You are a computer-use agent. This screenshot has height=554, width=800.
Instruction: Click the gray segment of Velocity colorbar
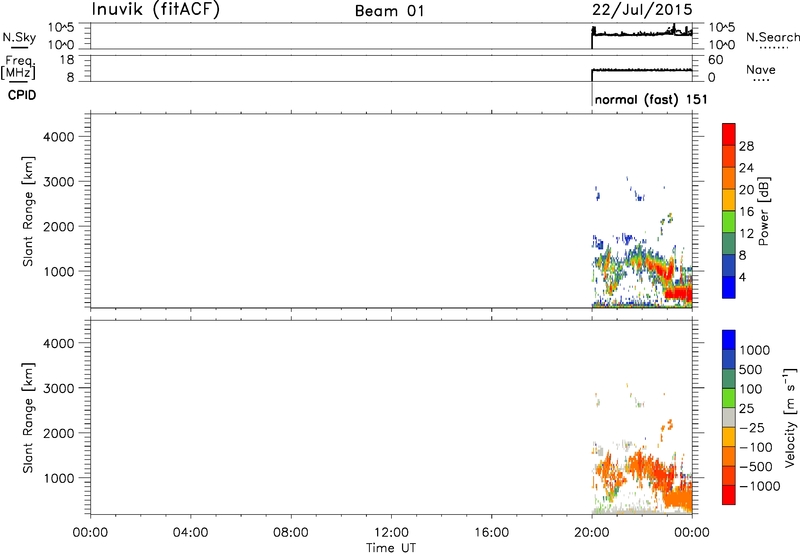[729, 417]
